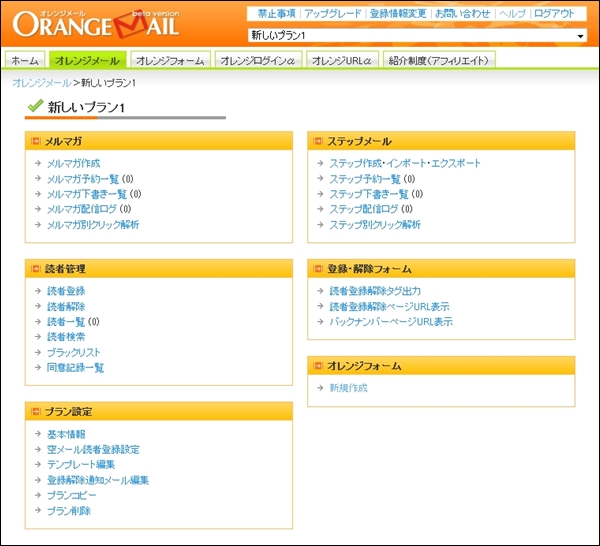Click the プランコピー link

[x=72, y=495]
